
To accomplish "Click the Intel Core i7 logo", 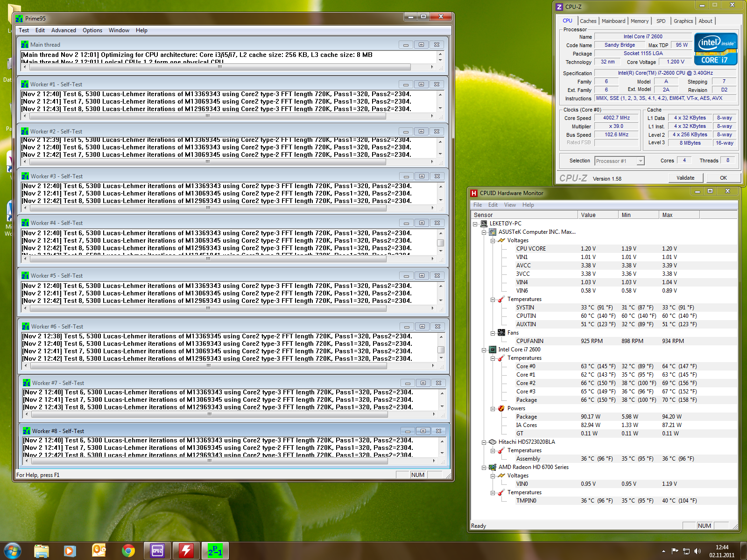I will [715, 49].
